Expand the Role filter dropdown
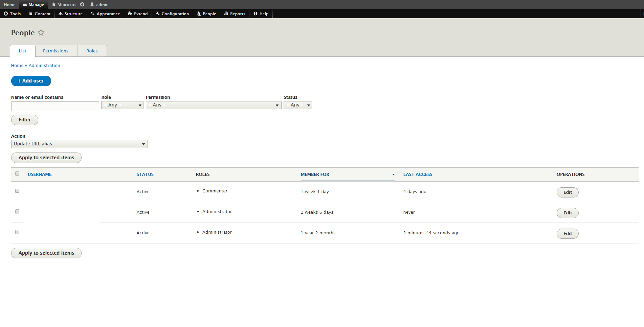This screenshot has width=644, height=327. coord(122,105)
